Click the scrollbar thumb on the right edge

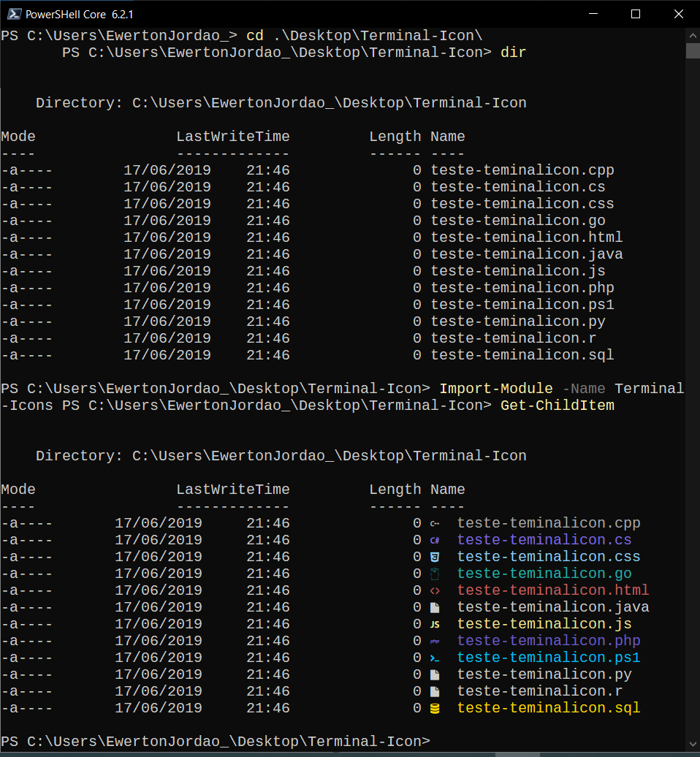tap(691, 51)
